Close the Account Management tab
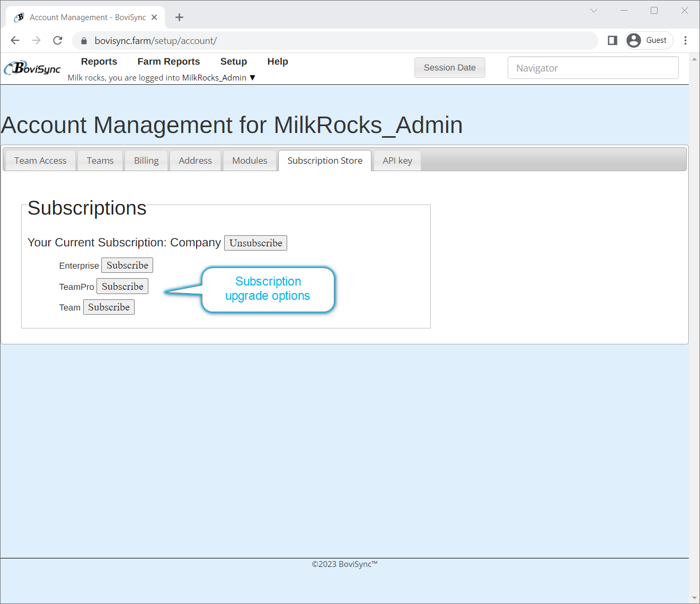The image size is (700, 604). (154, 17)
